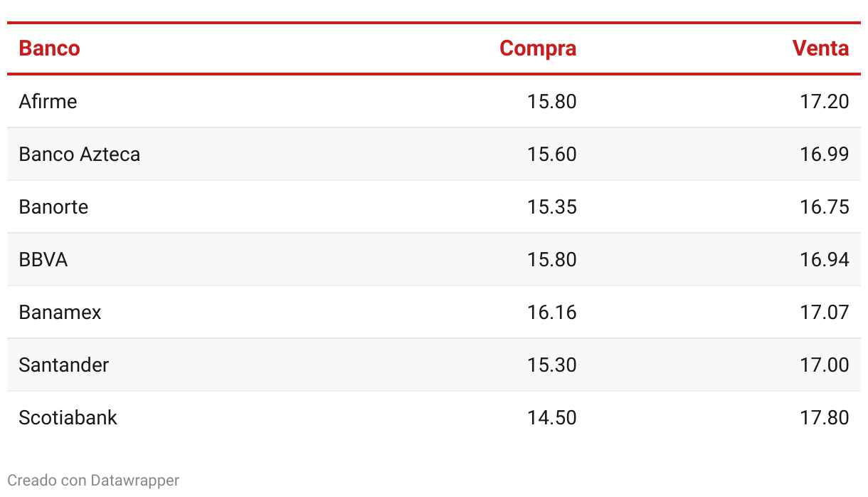Click the Banorte bank name
The image size is (868, 497).
54,206
